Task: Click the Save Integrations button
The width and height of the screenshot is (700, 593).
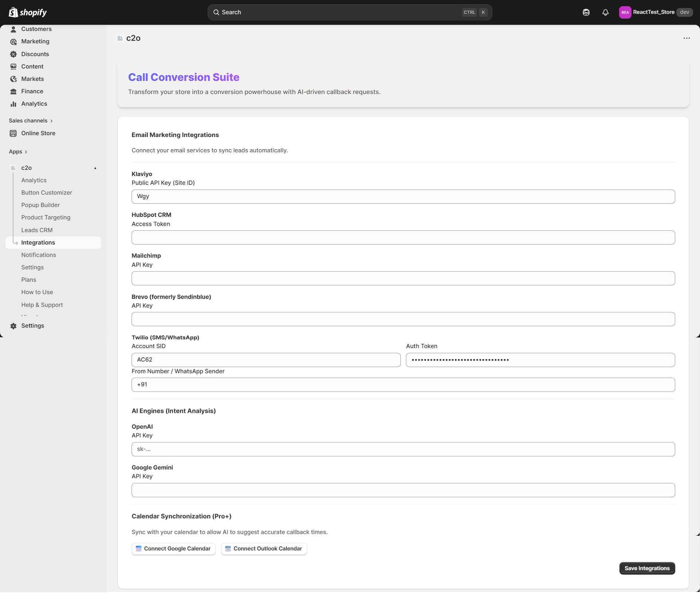Action: (x=647, y=568)
